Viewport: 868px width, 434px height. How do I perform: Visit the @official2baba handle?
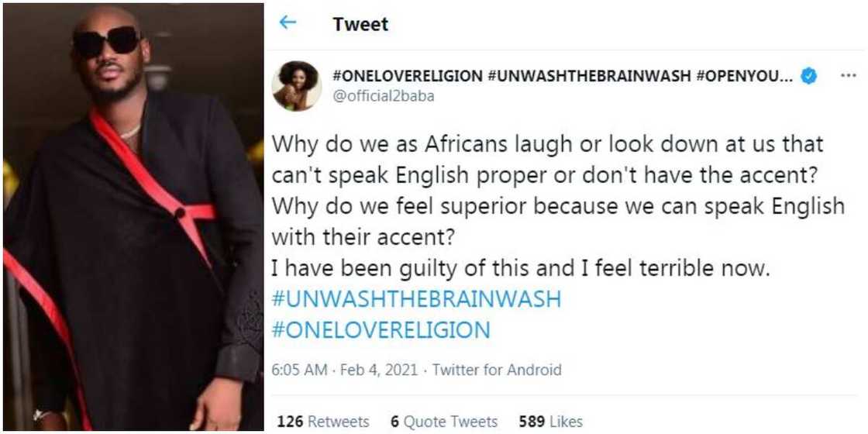pos(383,96)
